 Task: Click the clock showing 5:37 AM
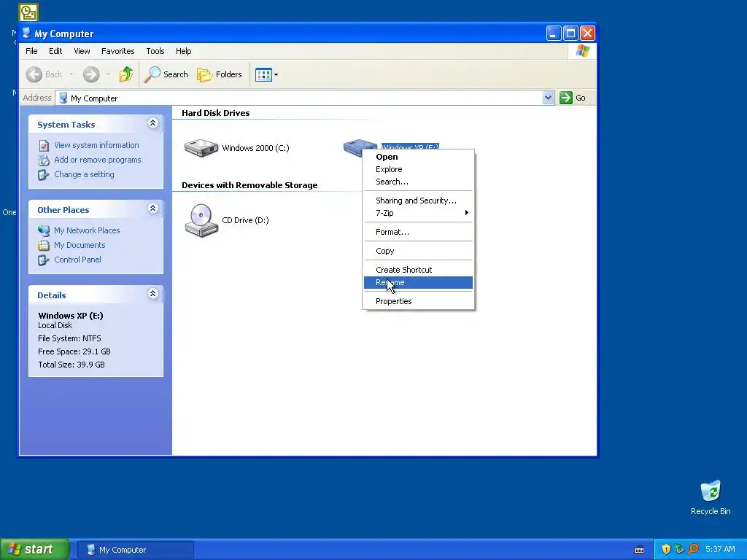[x=720, y=550]
